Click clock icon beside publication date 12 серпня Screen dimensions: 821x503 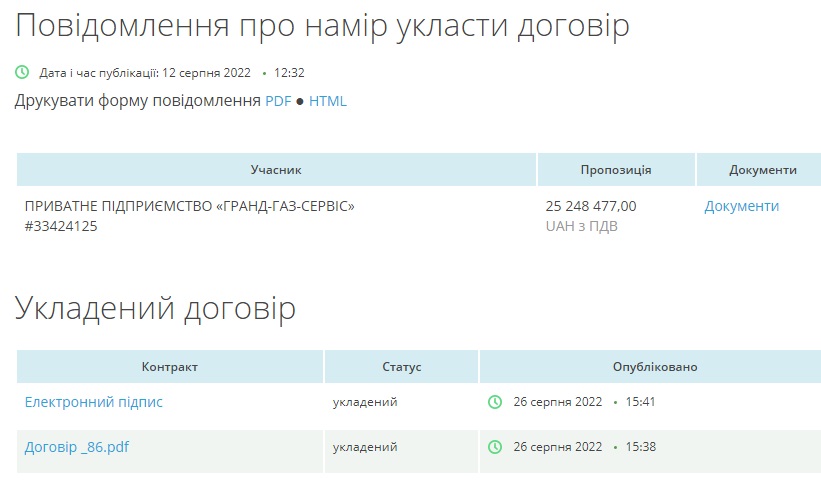(x=22, y=72)
